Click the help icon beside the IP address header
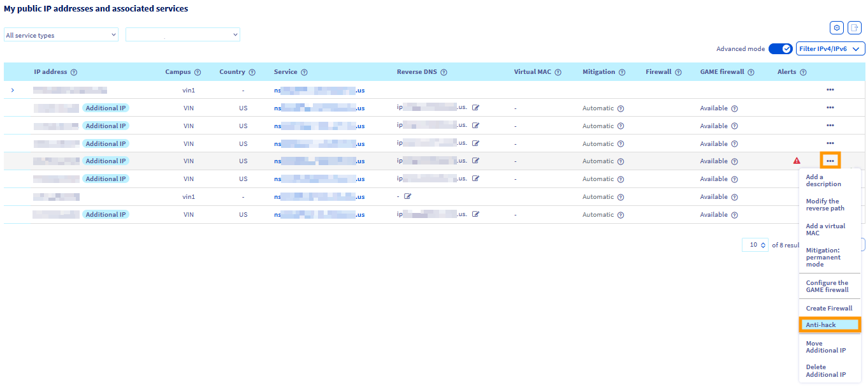Screen dimensions: 868x387 click(x=75, y=71)
